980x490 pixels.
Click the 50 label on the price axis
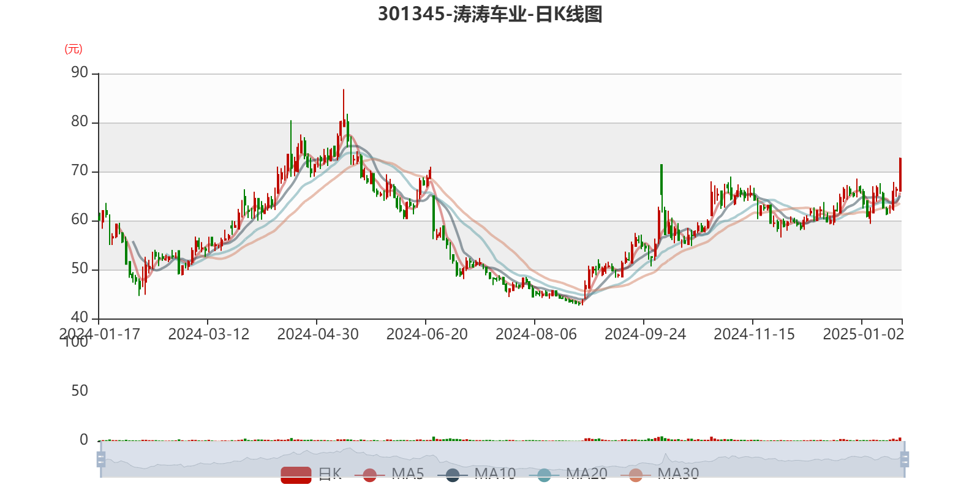coord(80,269)
